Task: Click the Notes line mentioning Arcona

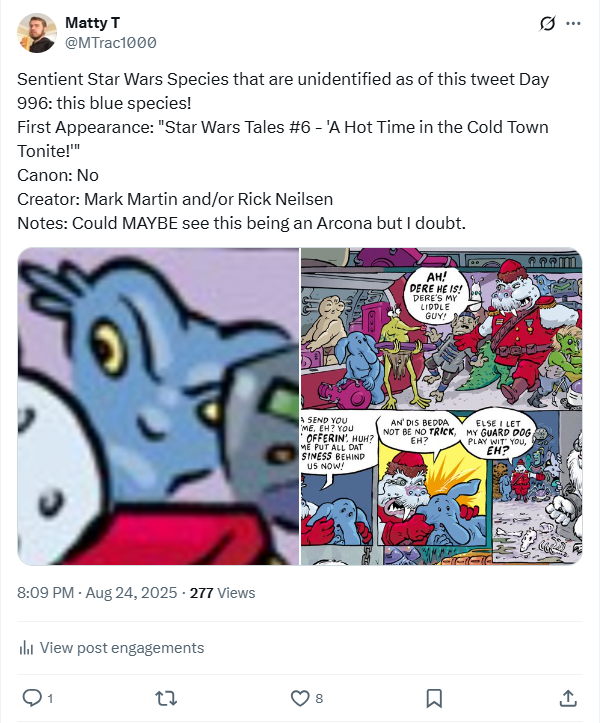Action: point(241,222)
